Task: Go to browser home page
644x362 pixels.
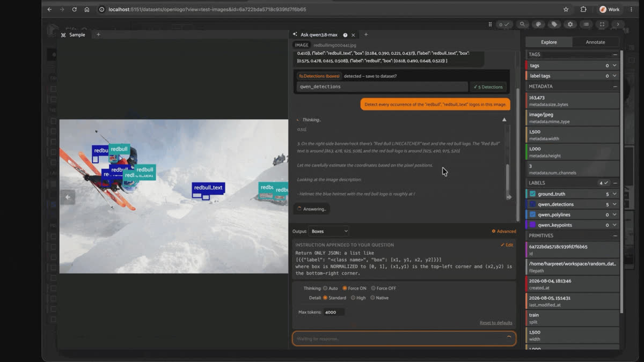Action: coord(87,10)
